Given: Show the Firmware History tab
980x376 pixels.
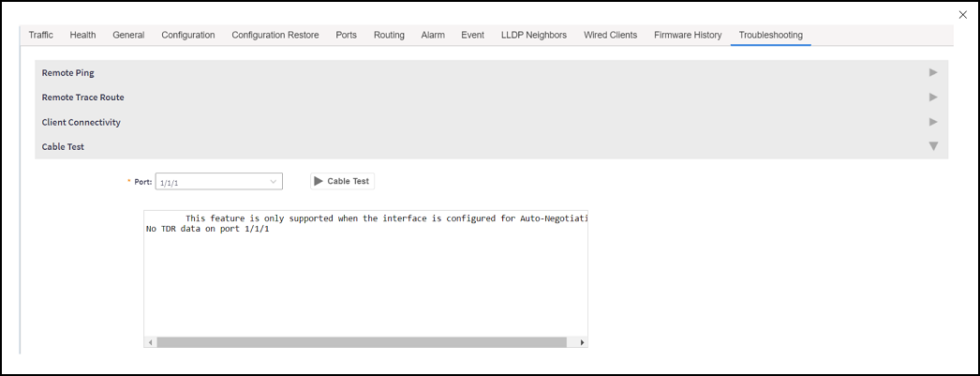Looking at the screenshot, I should pos(688,35).
